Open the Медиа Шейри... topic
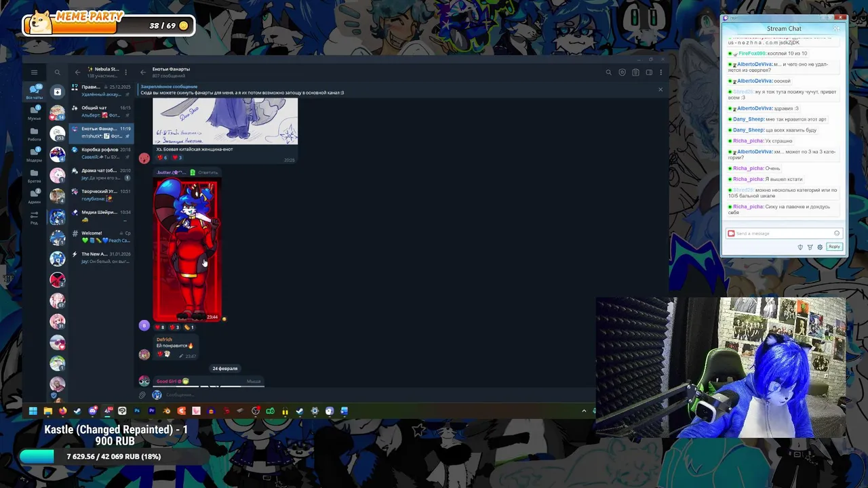868x488 pixels. [102, 216]
